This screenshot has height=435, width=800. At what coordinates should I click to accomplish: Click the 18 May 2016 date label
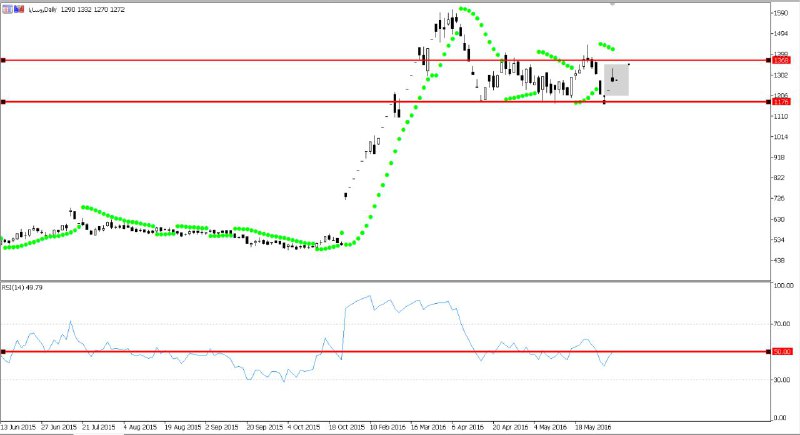point(593,427)
